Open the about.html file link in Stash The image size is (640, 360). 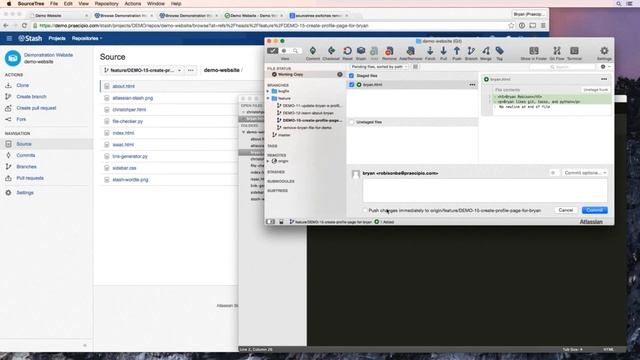point(124,86)
